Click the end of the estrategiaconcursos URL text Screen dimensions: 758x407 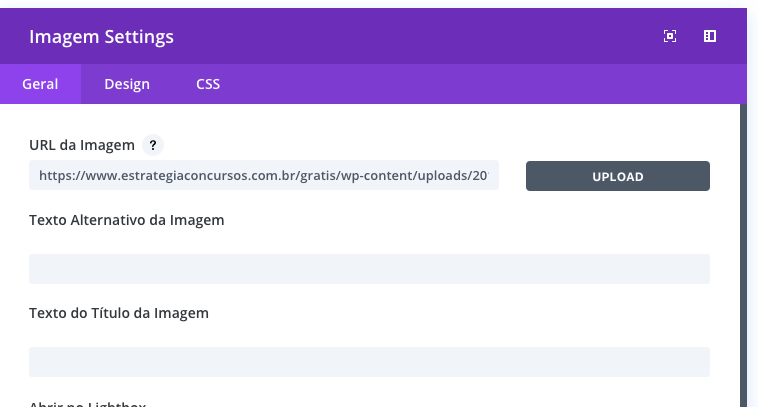point(487,175)
